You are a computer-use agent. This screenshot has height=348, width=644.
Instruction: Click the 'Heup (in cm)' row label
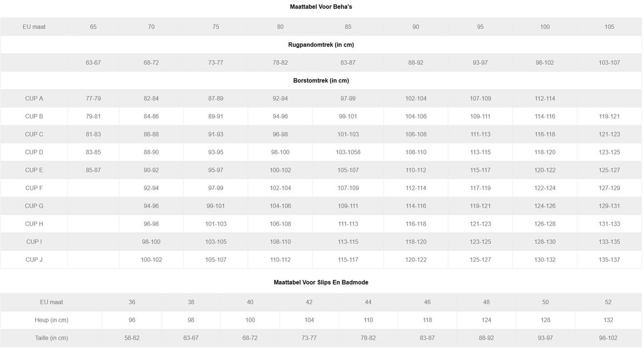click(x=51, y=320)
